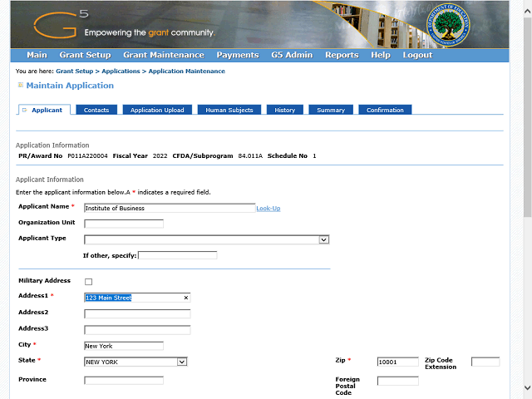Switch to the Summary tab
The width and height of the screenshot is (532, 399).
pyautogui.click(x=331, y=110)
